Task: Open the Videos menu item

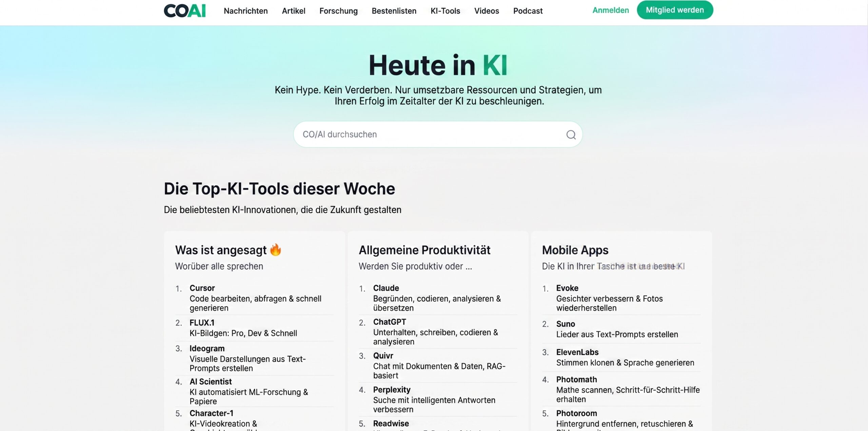Action: click(487, 11)
